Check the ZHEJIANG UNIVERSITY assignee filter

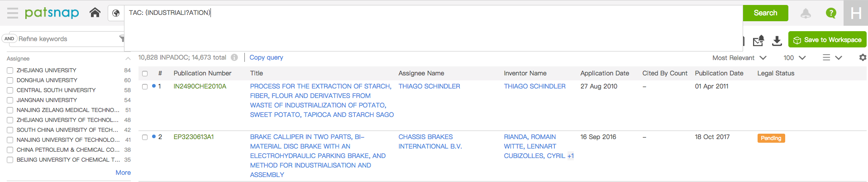tap(10, 70)
